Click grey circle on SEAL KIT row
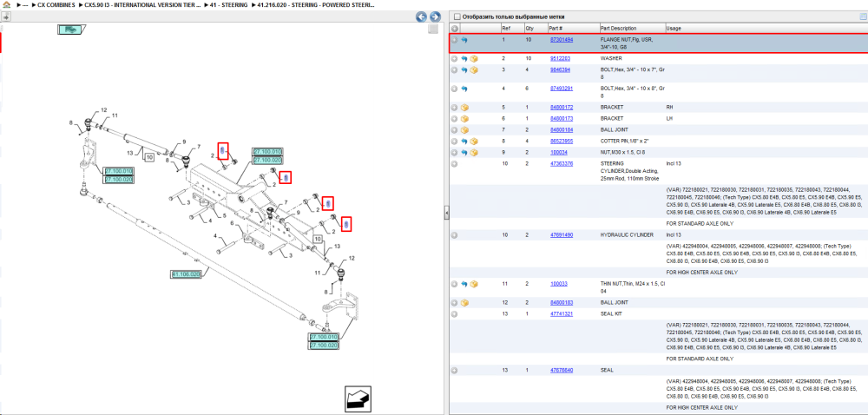This screenshot has width=868, height=415. (455, 313)
